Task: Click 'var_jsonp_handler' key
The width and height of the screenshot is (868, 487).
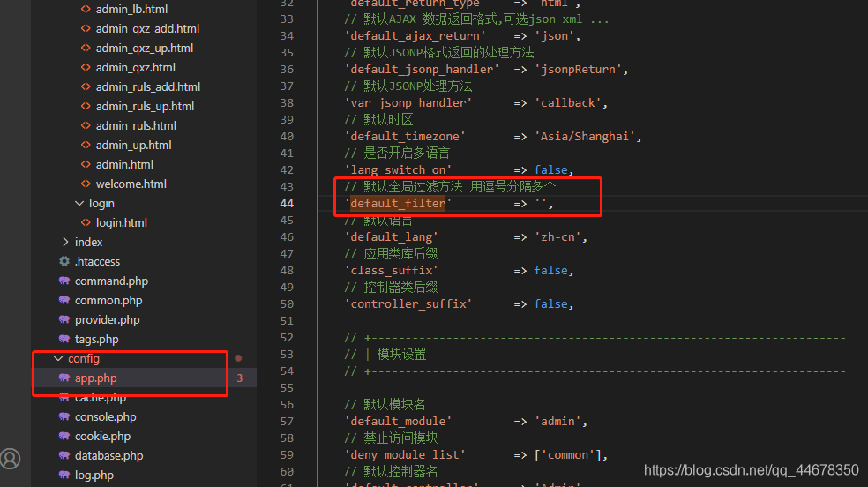Action: 408,103
